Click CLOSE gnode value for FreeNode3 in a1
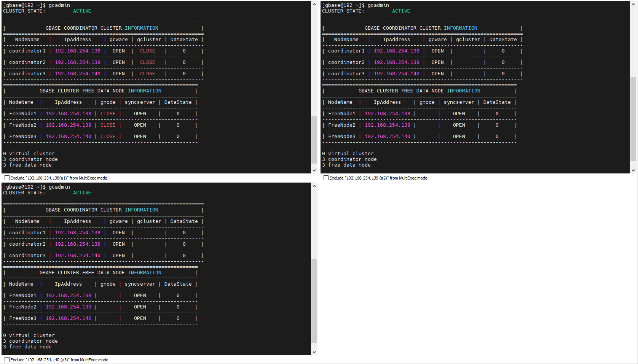 pos(108,137)
